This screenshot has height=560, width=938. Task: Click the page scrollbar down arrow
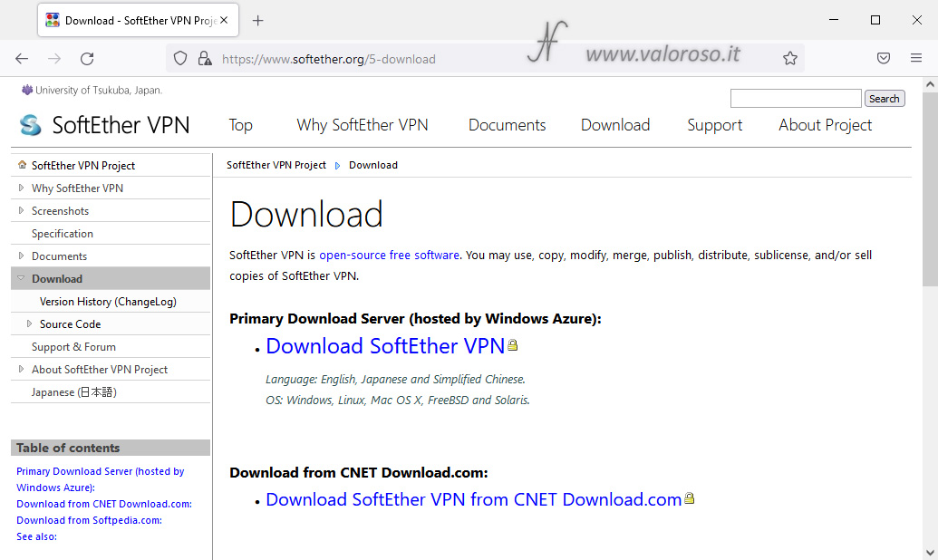point(930,552)
